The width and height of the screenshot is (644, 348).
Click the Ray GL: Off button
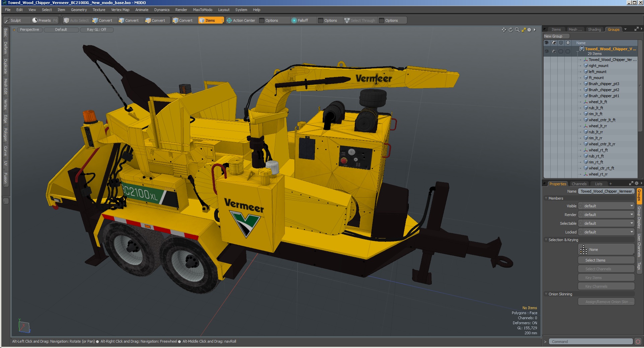(x=96, y=30)
